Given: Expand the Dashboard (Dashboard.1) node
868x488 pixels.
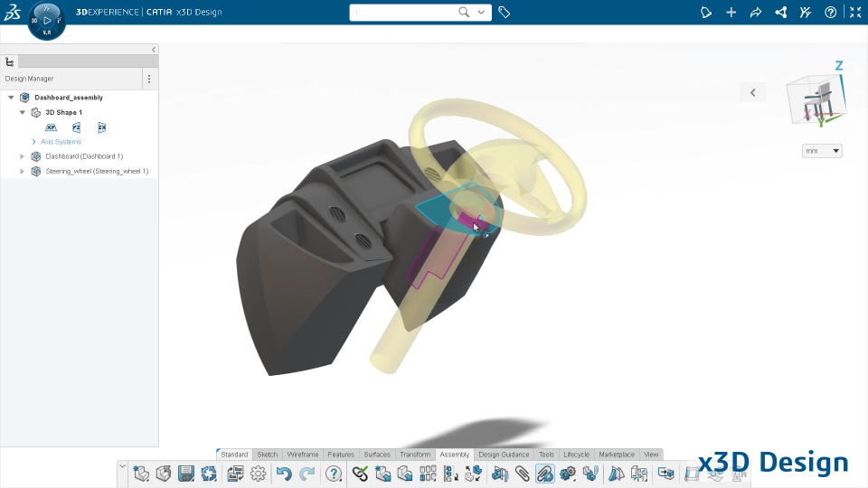Looking at the screenshot, I should point(22,156).
